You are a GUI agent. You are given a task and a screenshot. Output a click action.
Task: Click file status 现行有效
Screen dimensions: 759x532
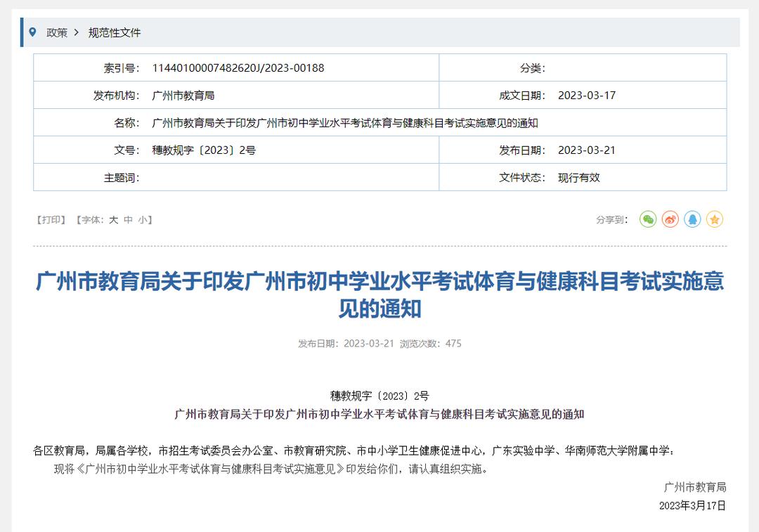579,178
